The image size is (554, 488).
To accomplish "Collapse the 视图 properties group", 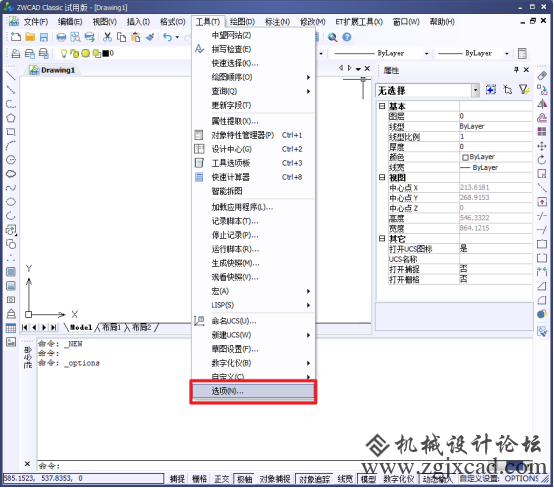I will pyautogui.click(x=382, y=177).
